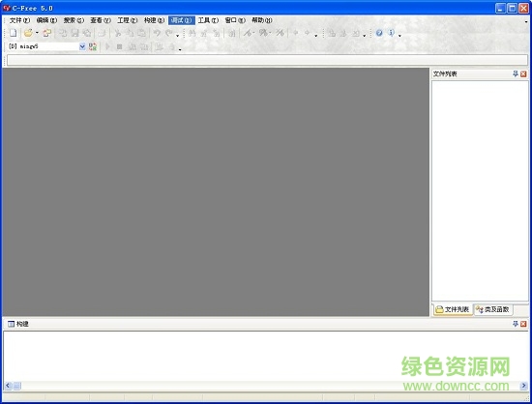The height and width of the screenshot is (404, 532).
Task: Open the highlighted 调试(D) menu
Action: (x=182, y=20)
